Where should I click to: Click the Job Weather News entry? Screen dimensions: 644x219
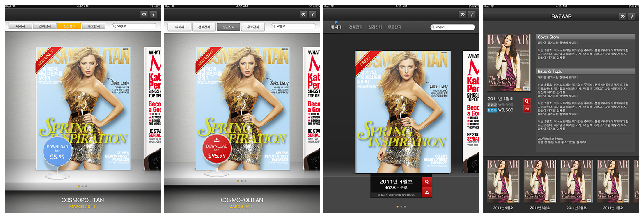(562, 141)
